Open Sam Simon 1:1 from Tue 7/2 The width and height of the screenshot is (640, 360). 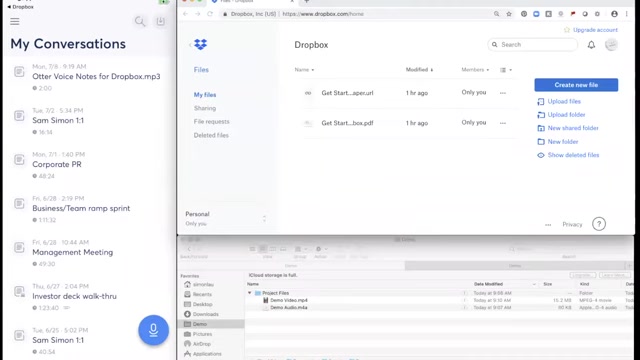[58, 120]
